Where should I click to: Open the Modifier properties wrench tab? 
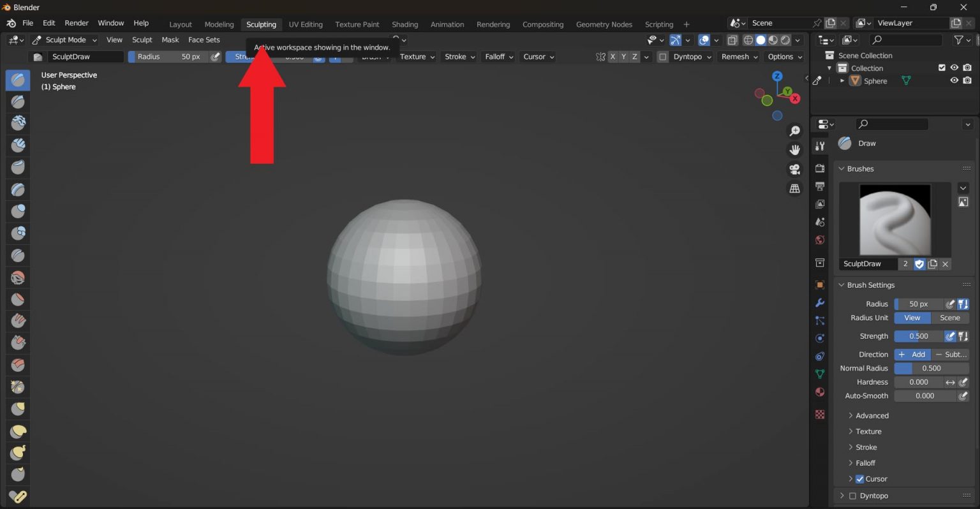pos(820,303)
